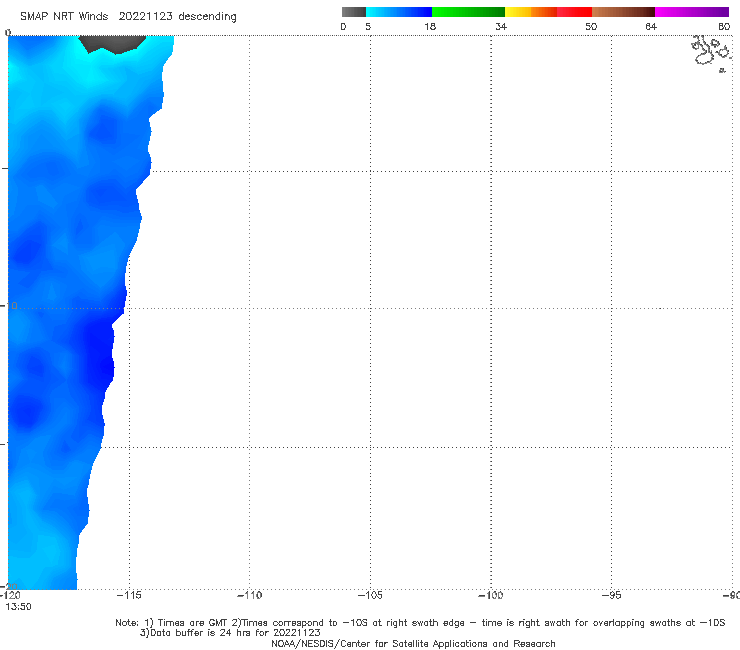Image resolution: width=740 pixels, height=650 pixels.
Task: Click the color bar label '64'
Action: (x=651, y=26)
